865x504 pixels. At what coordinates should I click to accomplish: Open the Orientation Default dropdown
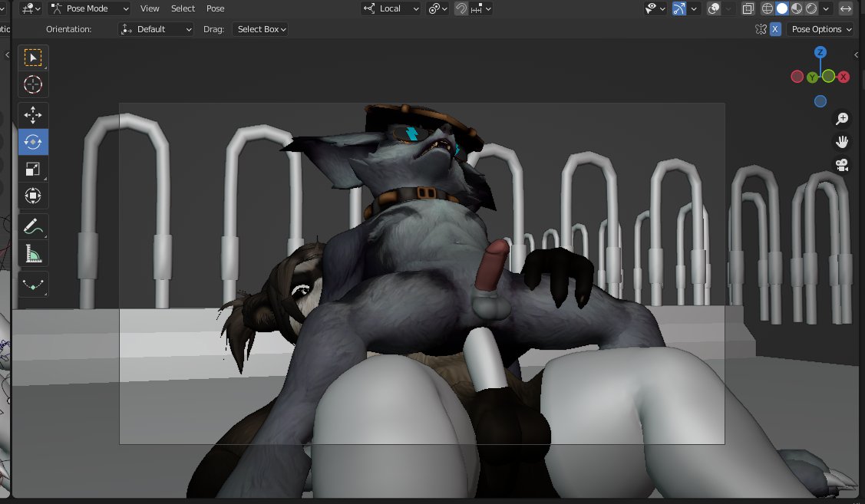click(156, 29)
